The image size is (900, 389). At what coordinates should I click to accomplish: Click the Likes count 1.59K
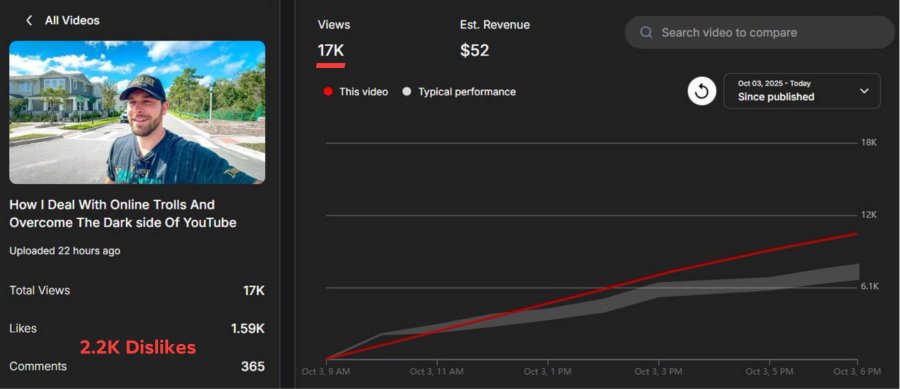[x=248, y=329]
